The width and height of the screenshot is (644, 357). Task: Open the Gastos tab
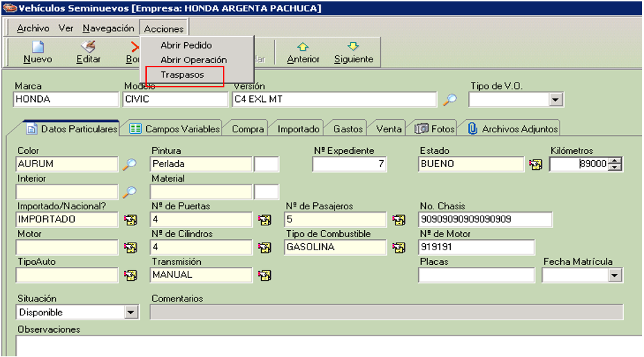point(348,129)
